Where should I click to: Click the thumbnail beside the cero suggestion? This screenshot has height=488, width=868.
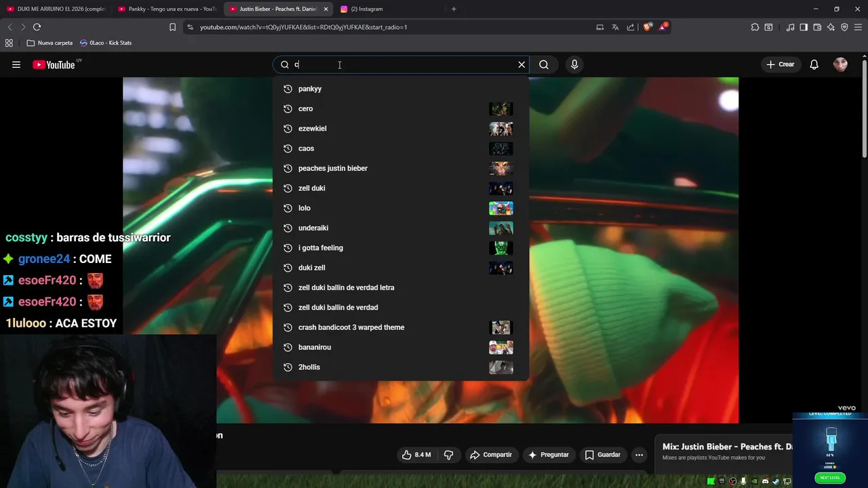coord(501,108)
